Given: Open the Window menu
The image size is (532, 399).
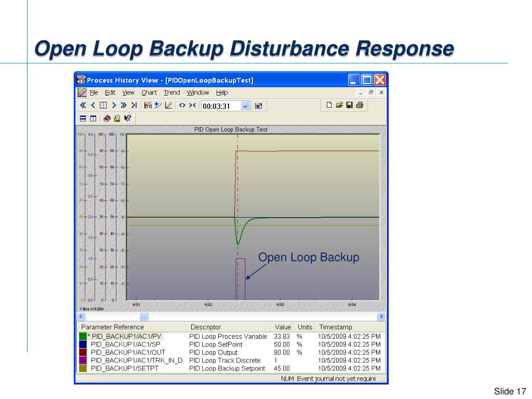Looking at the screenshot, I should coord(198,92).
